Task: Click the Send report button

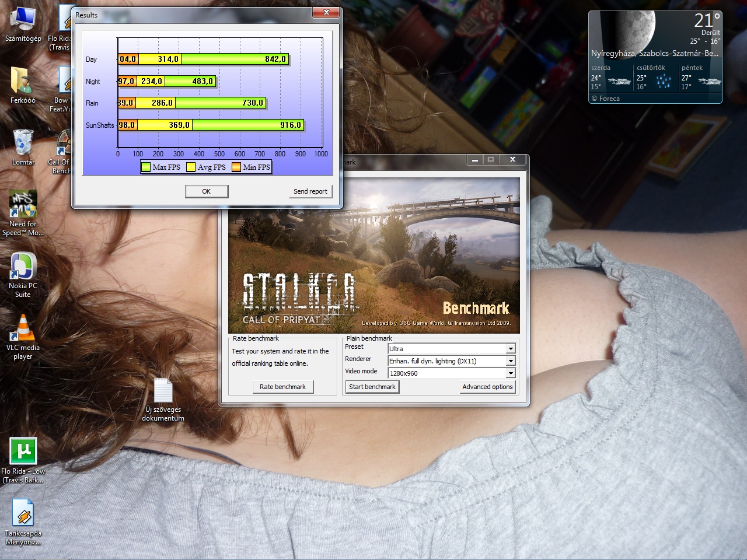Action: 310,191
